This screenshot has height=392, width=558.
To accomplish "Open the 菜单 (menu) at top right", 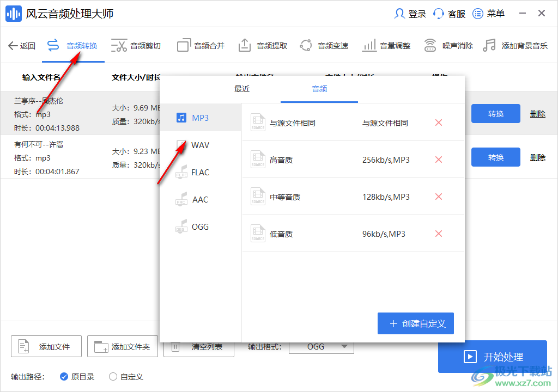I will [488, 14].
